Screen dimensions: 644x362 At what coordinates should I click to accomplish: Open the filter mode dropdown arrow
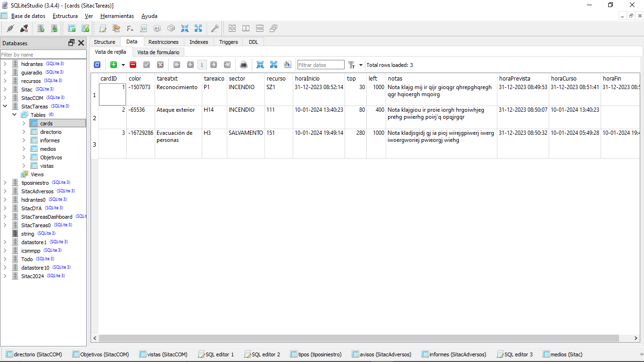361,65
